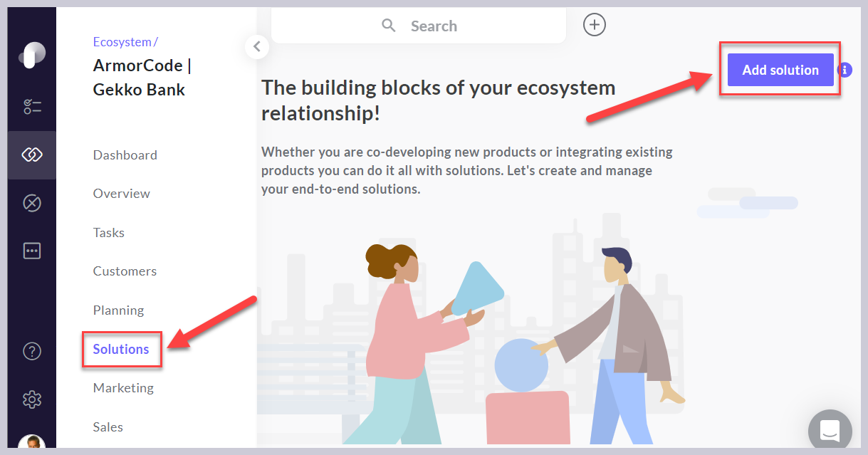The image size is (868, 455).
Task: Select Planning in the sidebar menu
Action: (x=119, y=310)
